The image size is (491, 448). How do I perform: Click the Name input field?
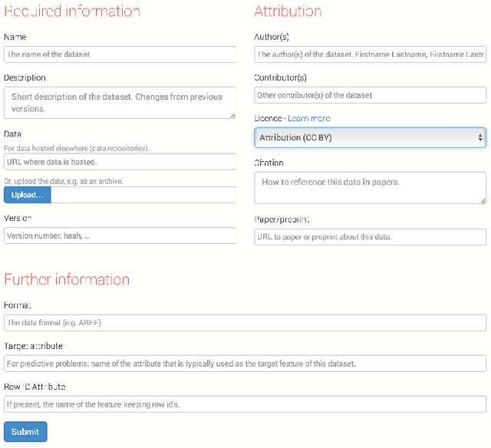(x=120, y=54)
